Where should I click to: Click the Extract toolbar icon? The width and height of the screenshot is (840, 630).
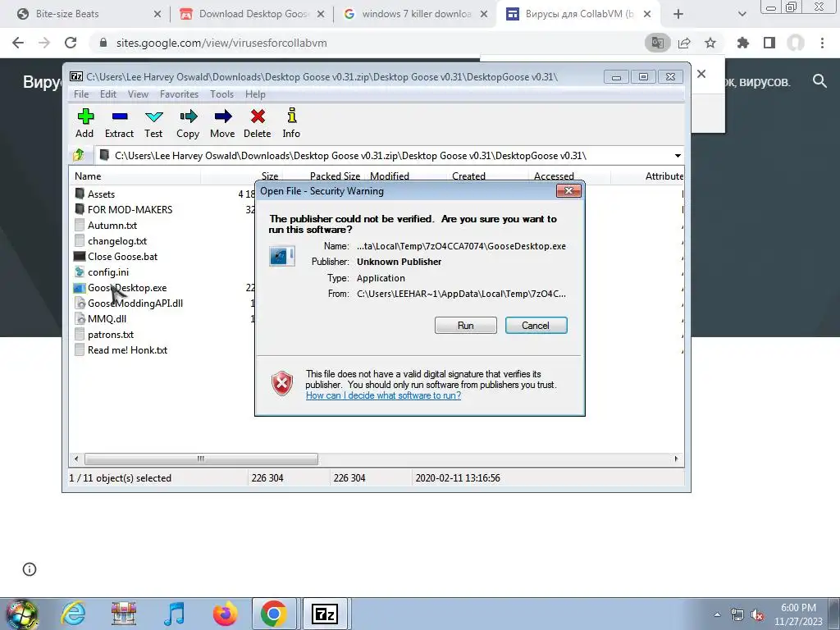tap(119, 123)
